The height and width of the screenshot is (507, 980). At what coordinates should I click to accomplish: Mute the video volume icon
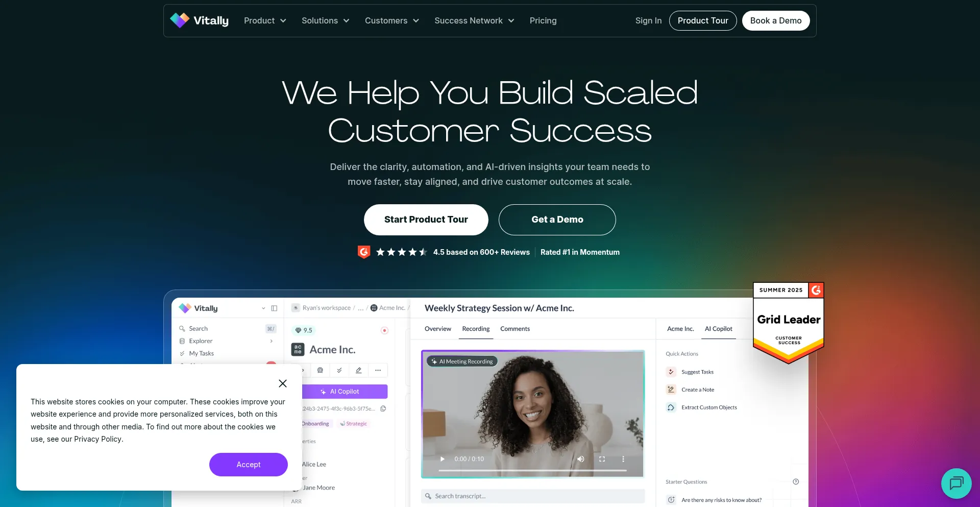point(580,459)
